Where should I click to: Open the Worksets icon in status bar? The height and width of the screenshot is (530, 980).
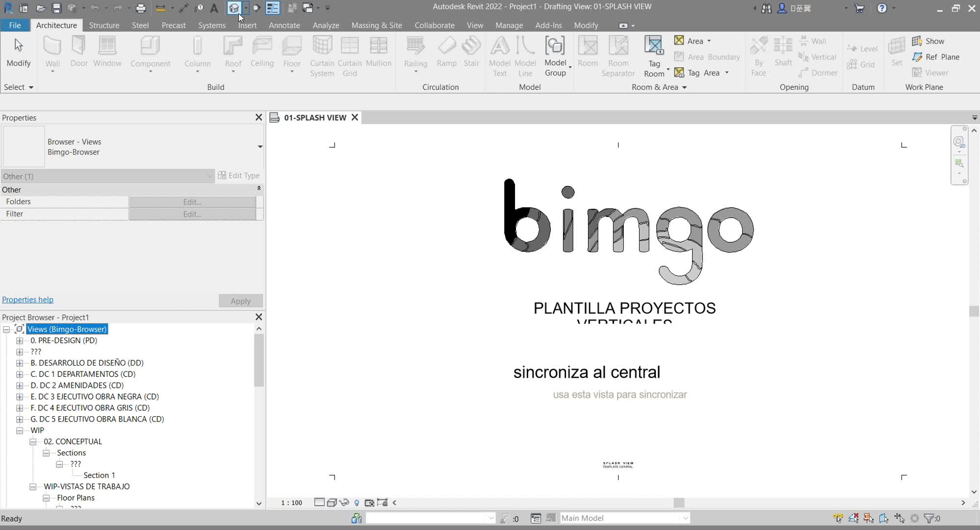click(x=357, y=518)
